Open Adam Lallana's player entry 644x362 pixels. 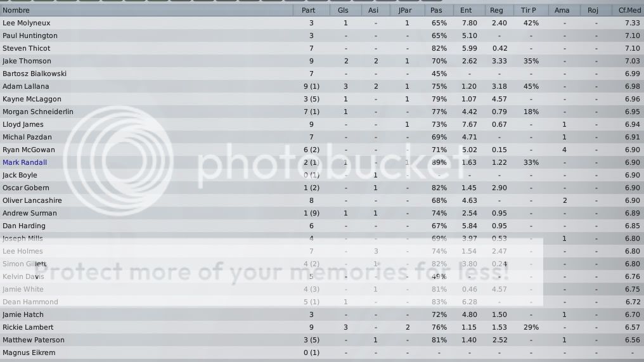pyautogui.click(x=25, y=86)
